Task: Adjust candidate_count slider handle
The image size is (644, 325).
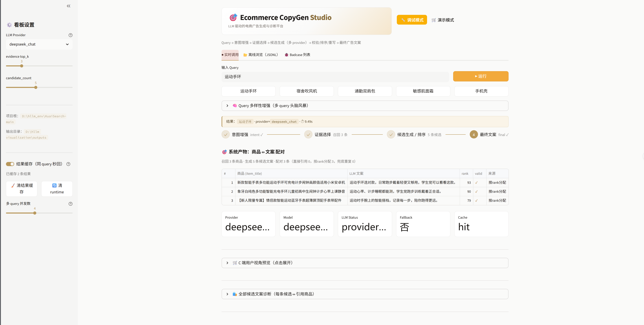Action: point(36,87)
